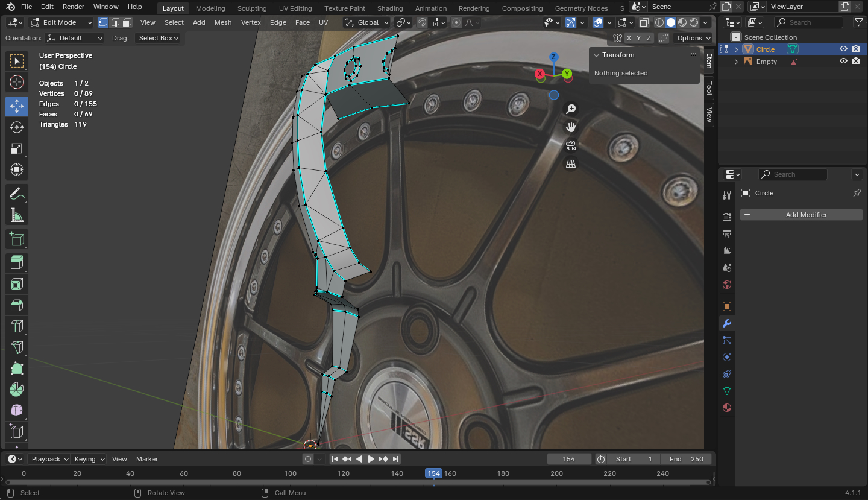This screenshot has height=500, width=868.
Task: Open the Tool sidebar tab
Action: click(x=709, y=88)
